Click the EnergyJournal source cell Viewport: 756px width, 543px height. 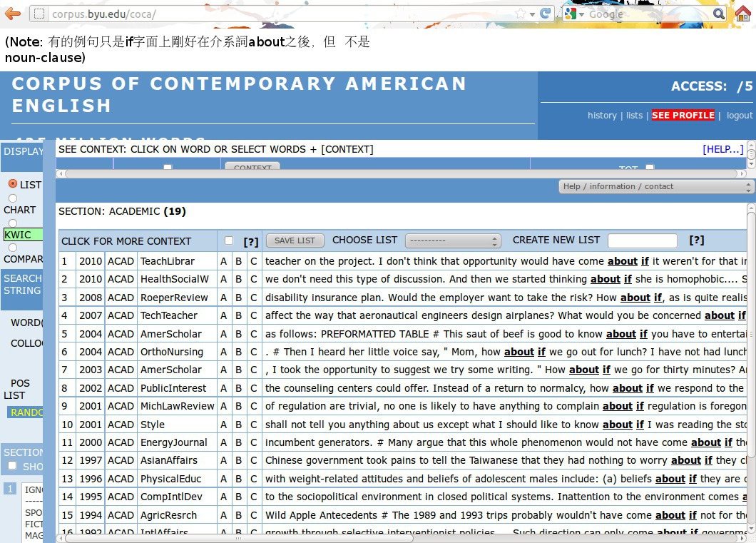(177, 442)
